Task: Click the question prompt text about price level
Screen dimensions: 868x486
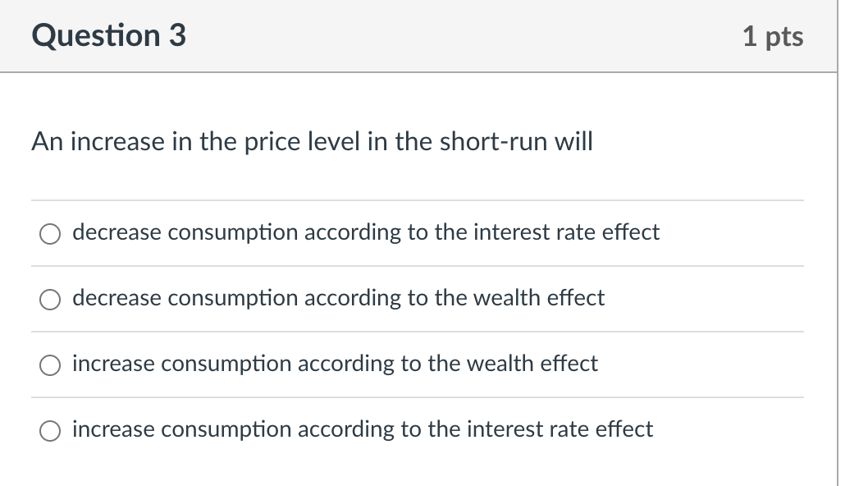Action: click(312, 141)
